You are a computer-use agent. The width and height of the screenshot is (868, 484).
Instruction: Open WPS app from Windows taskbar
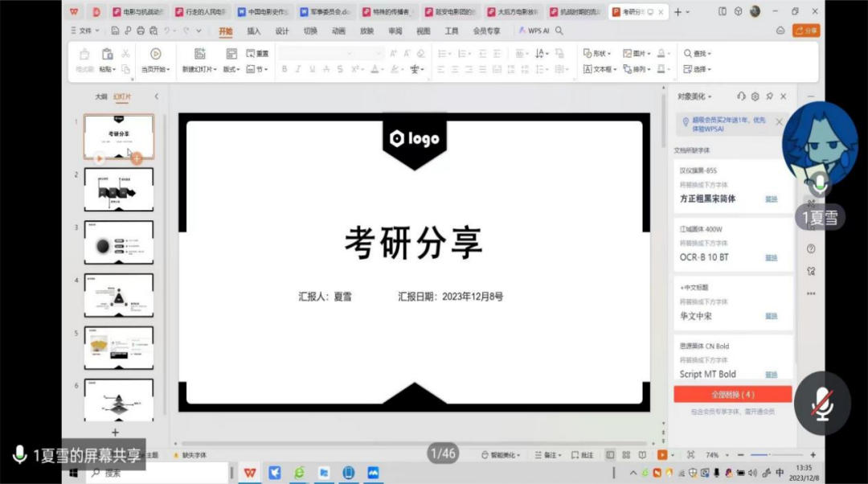[250, 473]
